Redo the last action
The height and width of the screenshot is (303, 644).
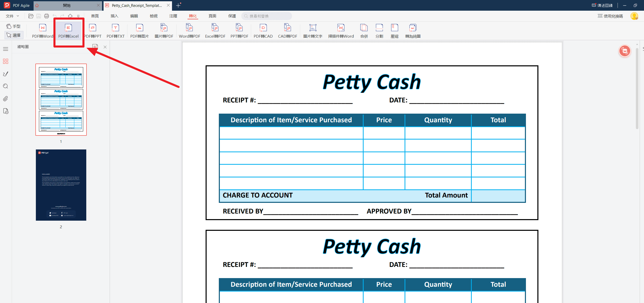pyautogui.click(x=62, y=16)
